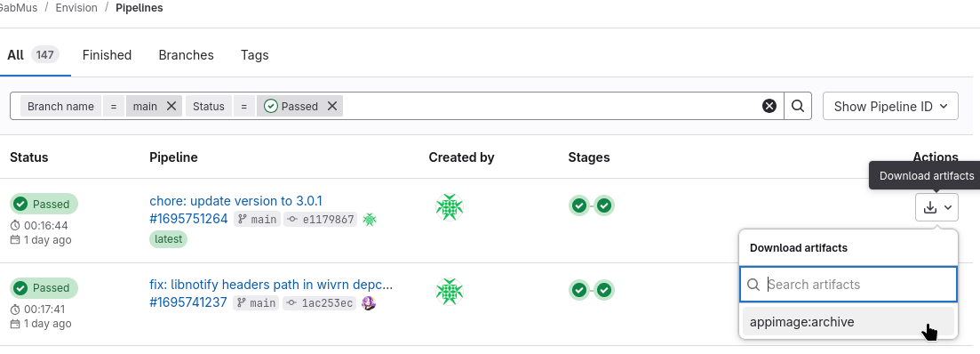This screenshot has width=980, height=354.
Task: Open second stage of pipeline #1695751264
Action: tap(604, 205)
